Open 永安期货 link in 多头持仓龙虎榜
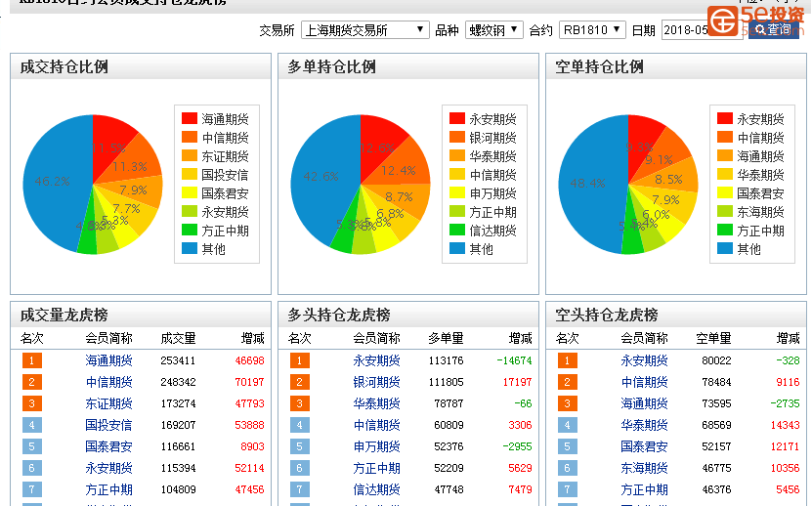The width and height of the screenshot is (812, 506). pyautogui.click(x=376, y=360)
